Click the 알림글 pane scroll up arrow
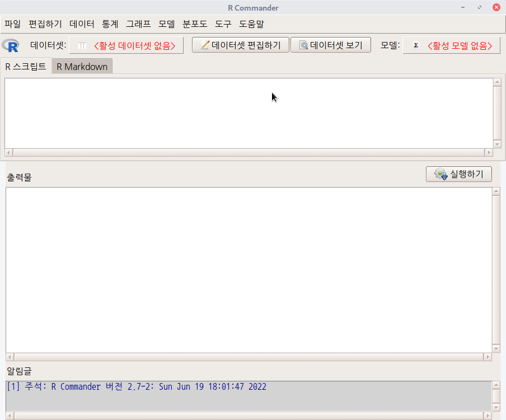Screen dimensions: 506x420 496,385
